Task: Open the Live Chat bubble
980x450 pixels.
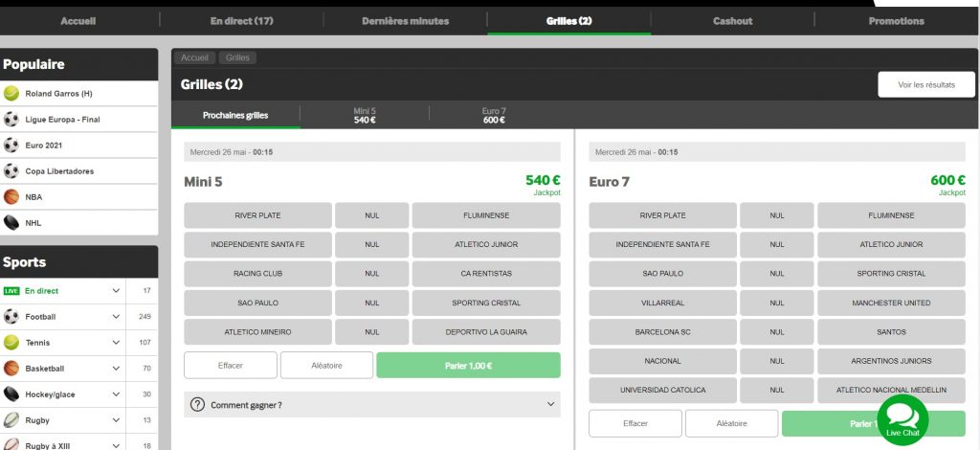Action: pos(902,420)
